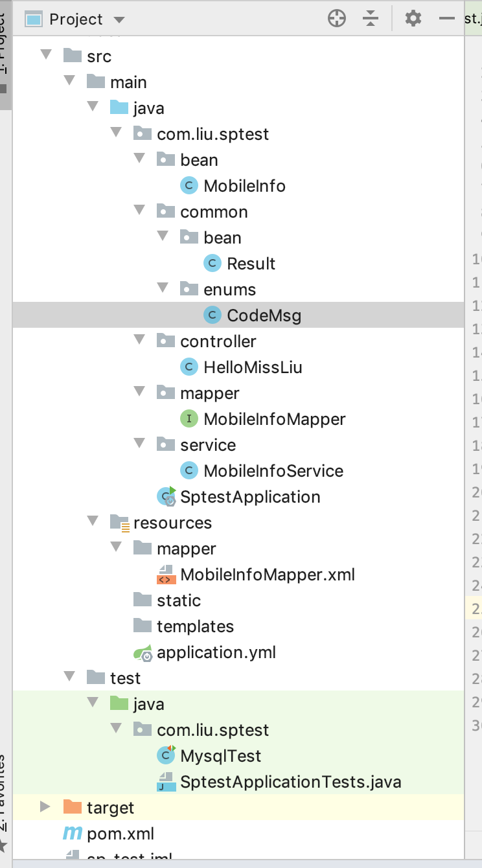This screenshot has width=482, height=868.
Task: Expand the target folder
Action: (45, 807)
